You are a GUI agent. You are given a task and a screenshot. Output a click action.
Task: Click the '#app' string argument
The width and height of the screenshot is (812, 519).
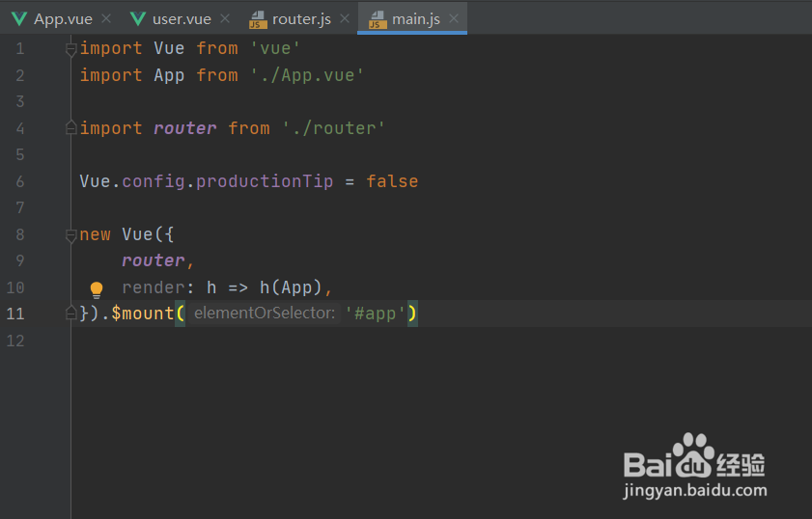click(375, 314)
